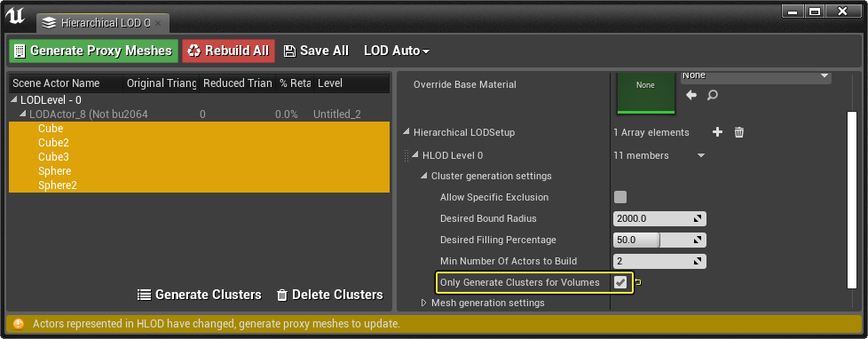
Task: Click the Unreal Engine logo icon
Action: [16, 17]
